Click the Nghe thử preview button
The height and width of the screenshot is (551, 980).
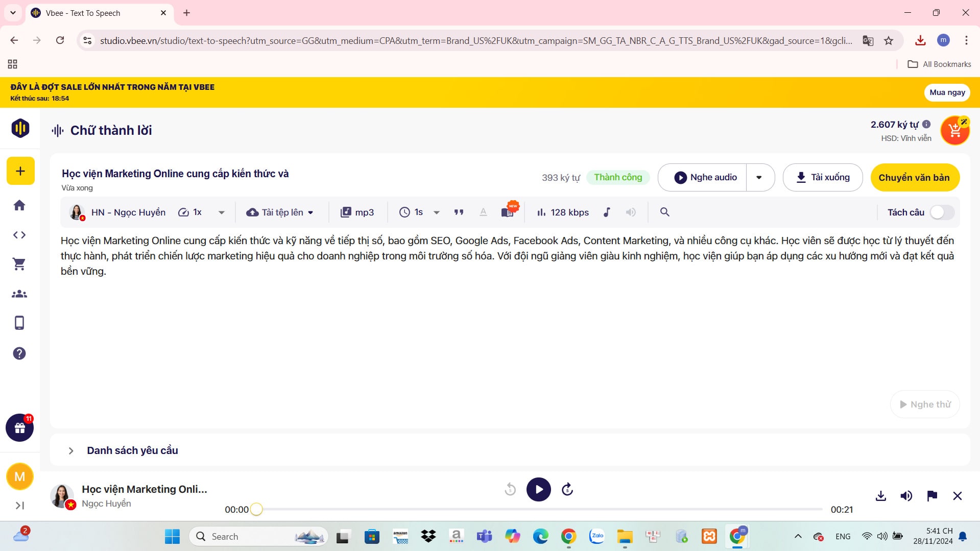925,404
